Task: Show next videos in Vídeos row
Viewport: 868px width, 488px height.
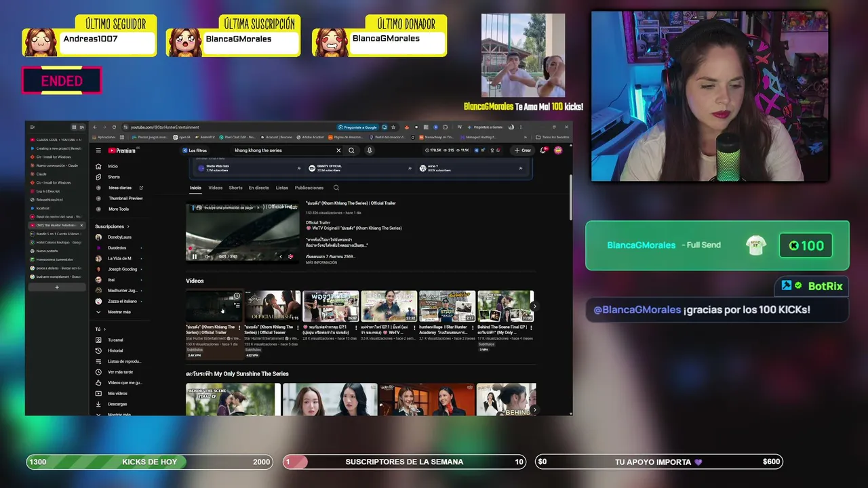Action: coord(534,306)
